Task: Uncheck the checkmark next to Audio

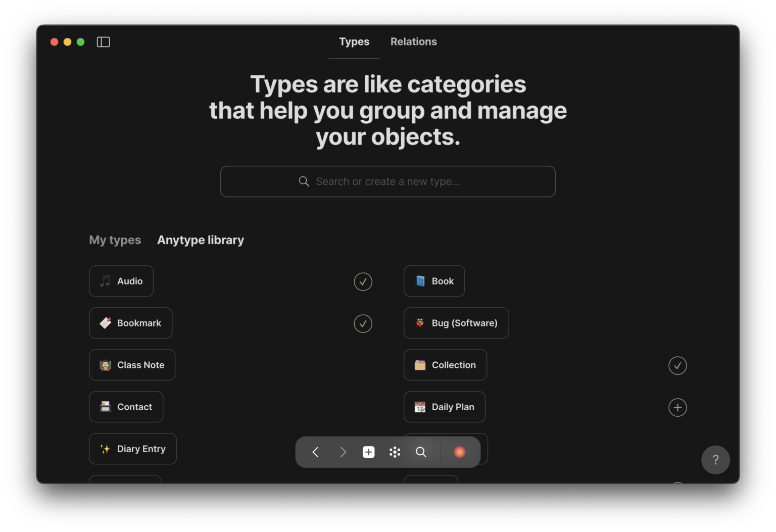Action: tap(363, 281)
